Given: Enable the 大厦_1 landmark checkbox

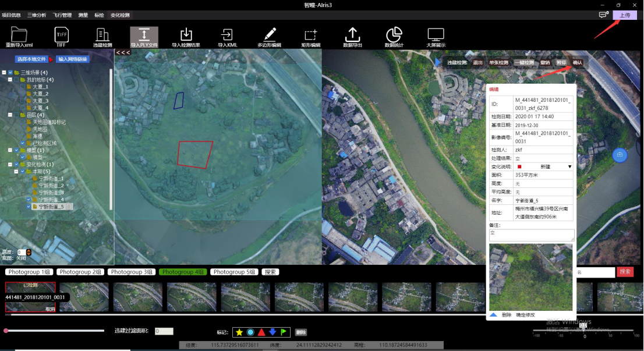Looking at the screenshot, I should tap(23, 86).
